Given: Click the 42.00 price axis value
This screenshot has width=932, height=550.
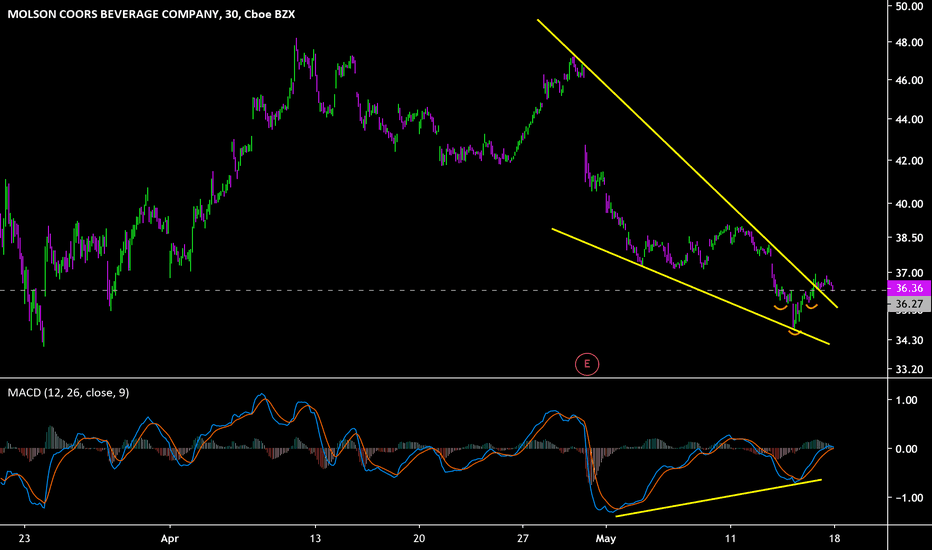Looking at the screenshot, I should point(909,161).
